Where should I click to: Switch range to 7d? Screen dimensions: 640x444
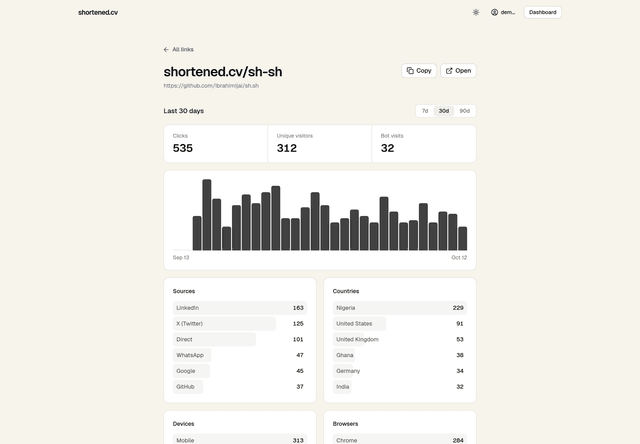click(425, 111)
